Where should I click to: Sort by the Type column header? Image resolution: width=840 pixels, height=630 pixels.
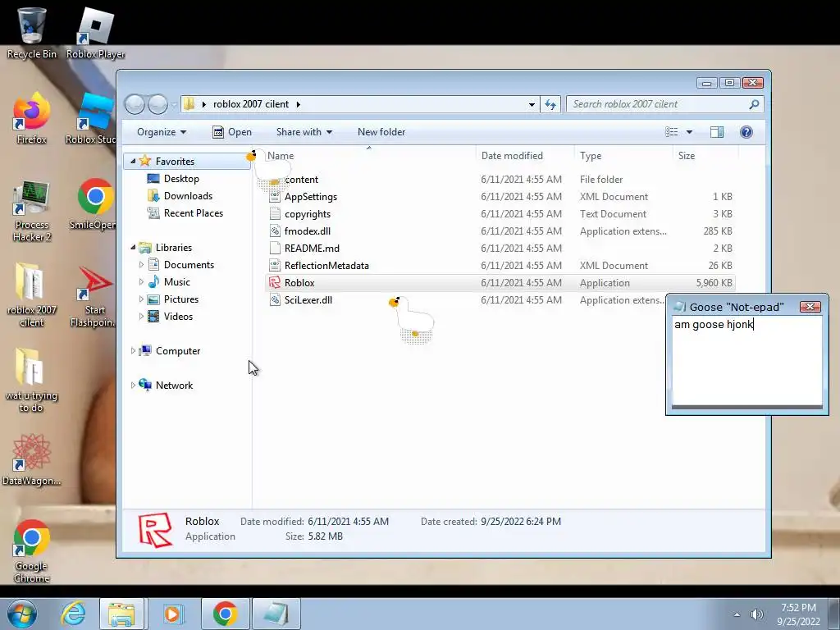(623, 155)
